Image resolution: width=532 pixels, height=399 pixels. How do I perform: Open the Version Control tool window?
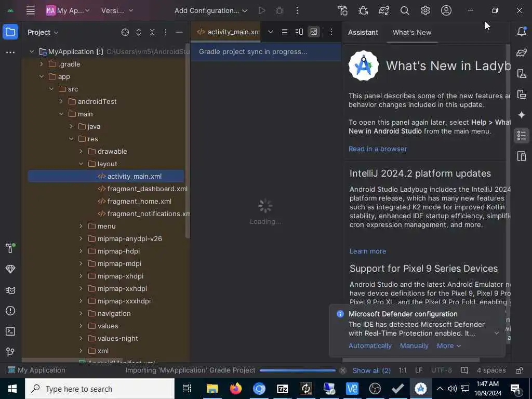point(10,352)
